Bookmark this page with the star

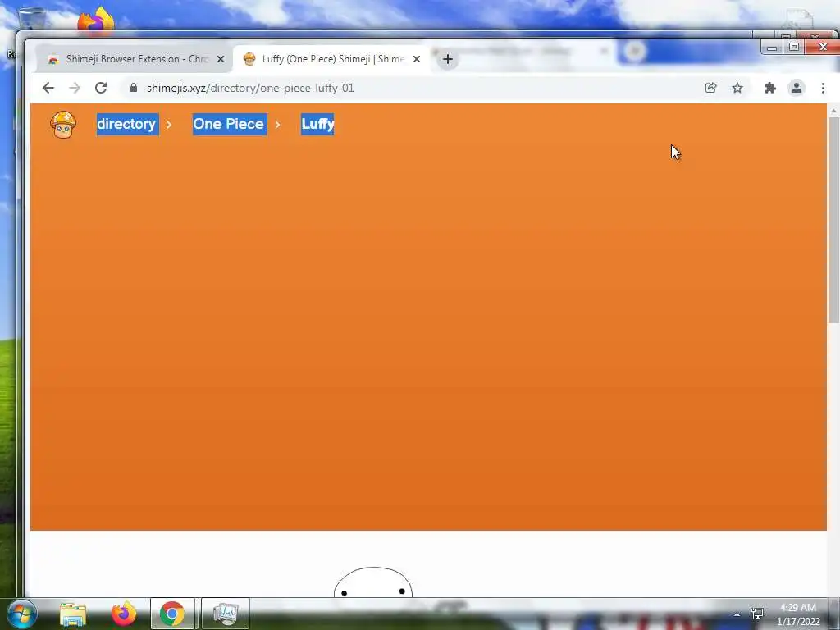tap(737, 88)
